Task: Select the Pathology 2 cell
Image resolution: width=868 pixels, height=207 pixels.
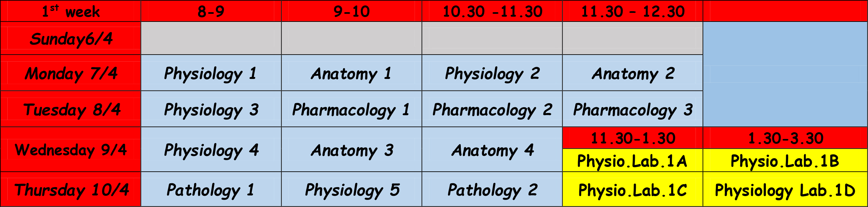Action: 492,189
